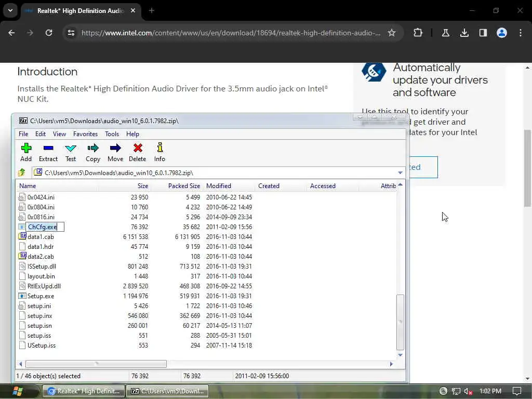Click the Info toolbar icon
This screenshot has height=399, width=532.
coord(159,148)
